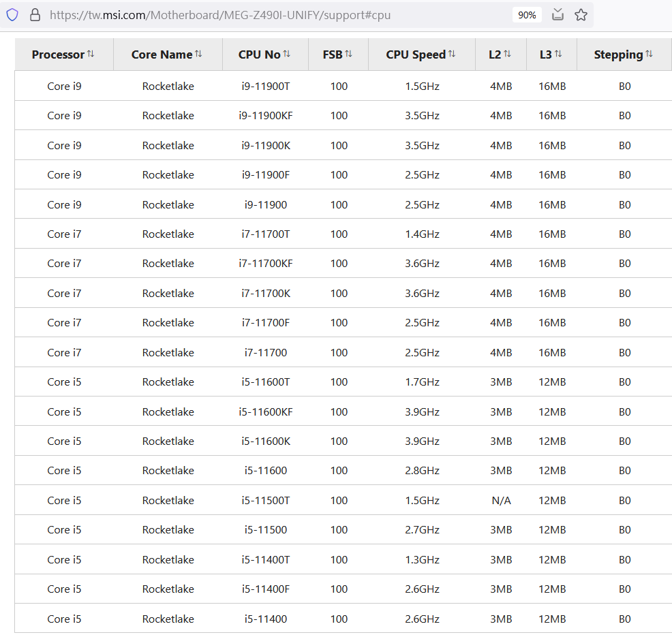This screenshot has width=672, height=637.
Task: Click the N/A L2 value for i5-11500T
Action: click(x=501, y=500)
